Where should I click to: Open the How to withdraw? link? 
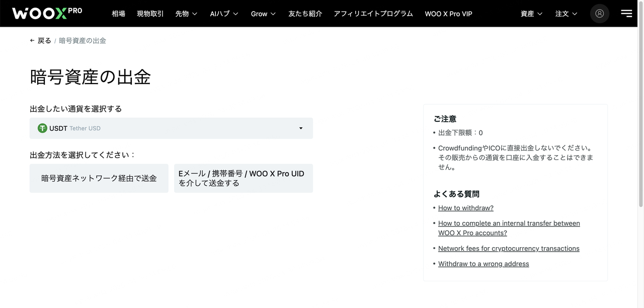click(x=466, y=208)
